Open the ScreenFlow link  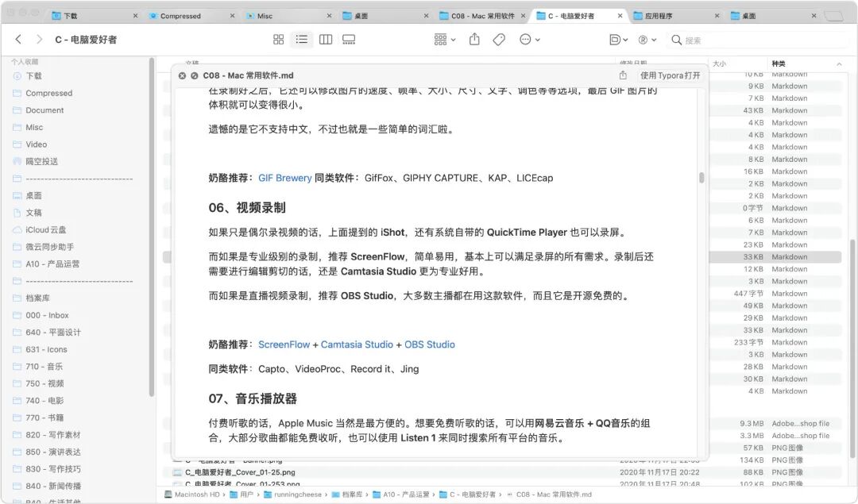[x=284, y=344]
